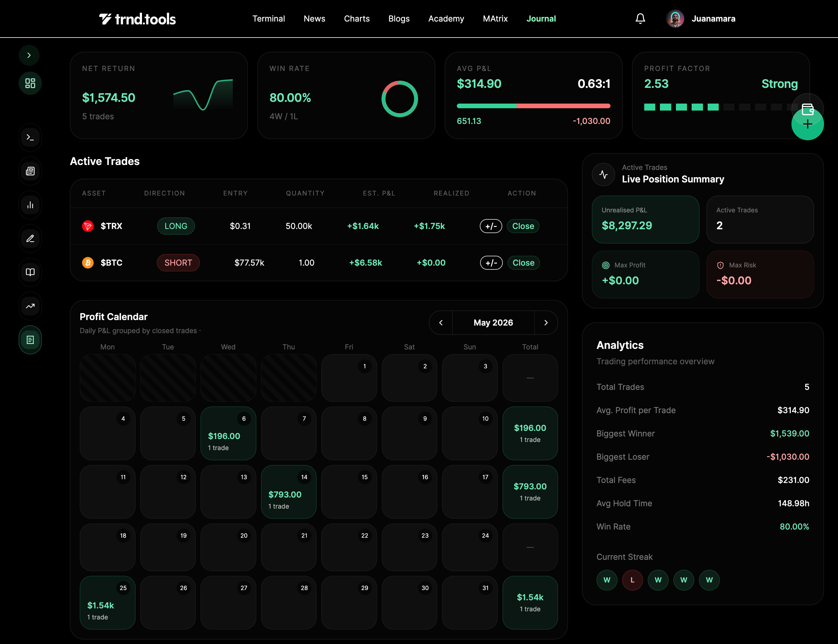This screenshot has width=838, height=644.
Task: Click the notification bell icon
Action: pos(640,18)
